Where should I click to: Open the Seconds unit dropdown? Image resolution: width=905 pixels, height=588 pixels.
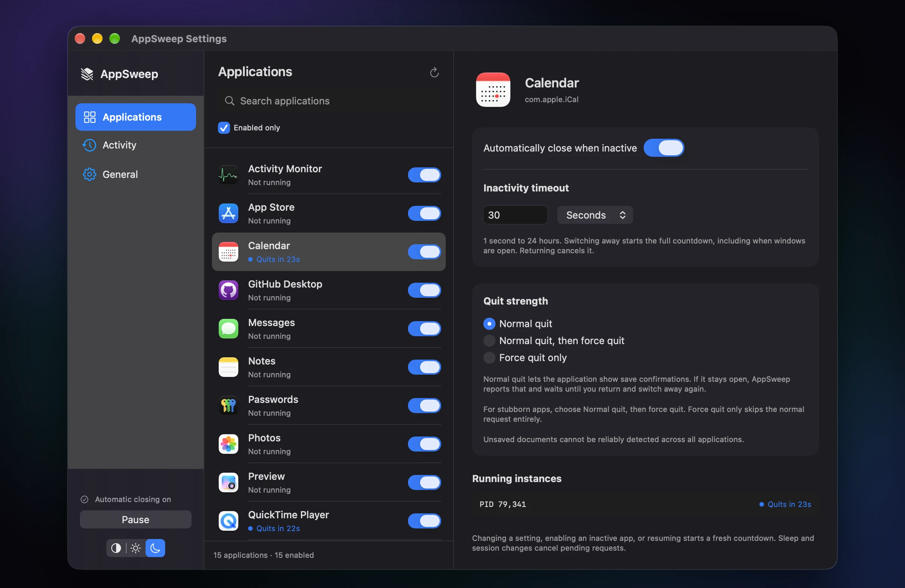pyautogui.click(x=595, y=215)
